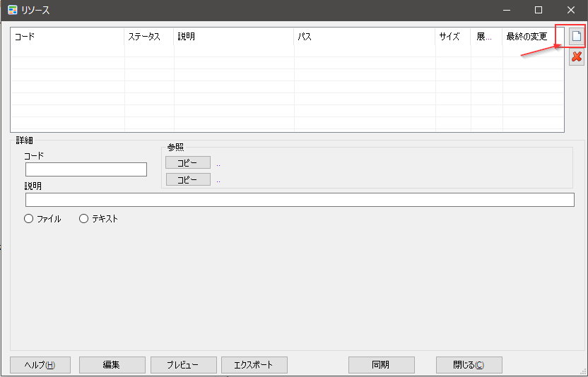Click the 説明 input field

300,200
